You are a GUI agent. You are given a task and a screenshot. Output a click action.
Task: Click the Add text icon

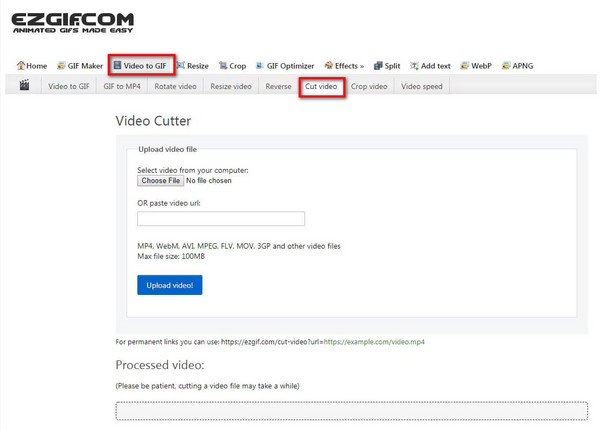[414, 66]
